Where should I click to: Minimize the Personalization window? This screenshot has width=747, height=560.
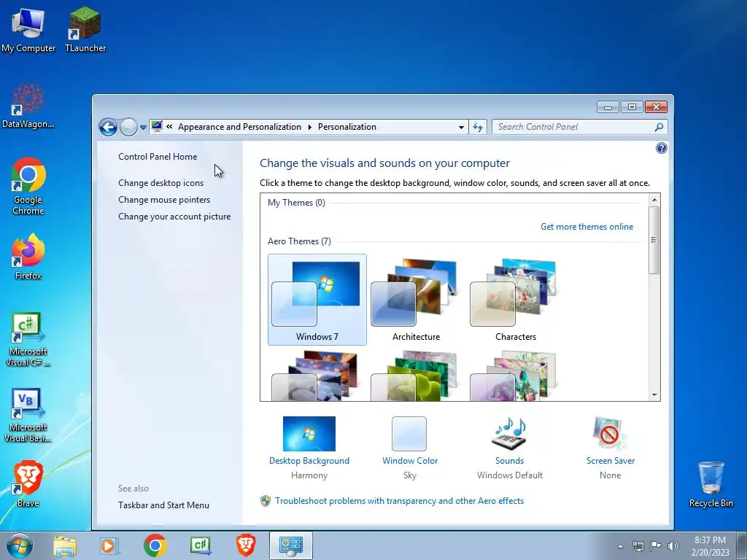click(x=608, y=107)
